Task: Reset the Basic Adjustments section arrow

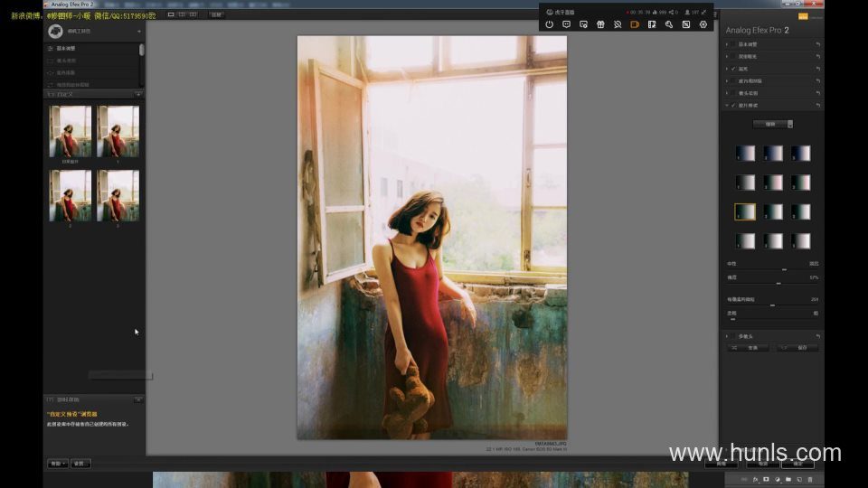Action: pyautogui.click(x=817, y=44)
